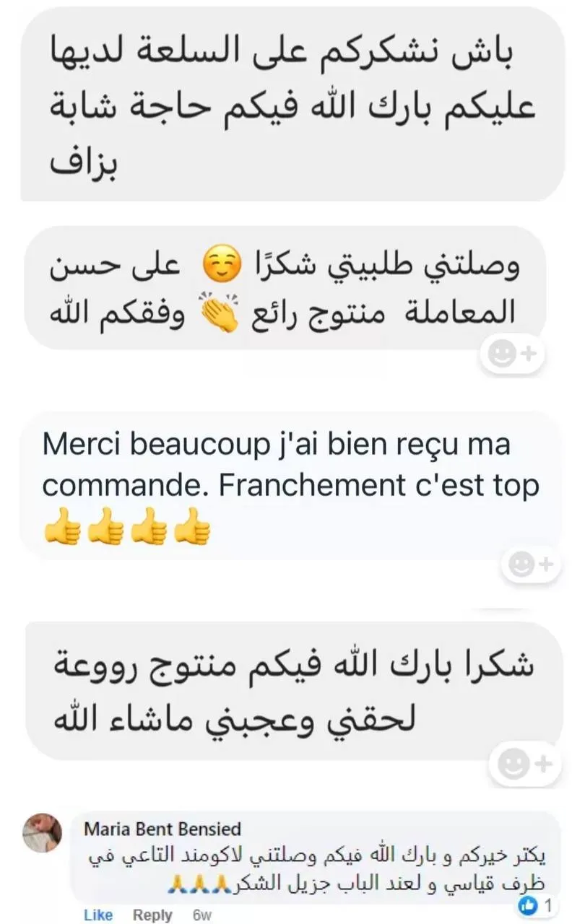The height and width of the screenshot is (924, 585).
Task: Reply to Maria Bent Bensied's comment
Action: coord(152,915)
